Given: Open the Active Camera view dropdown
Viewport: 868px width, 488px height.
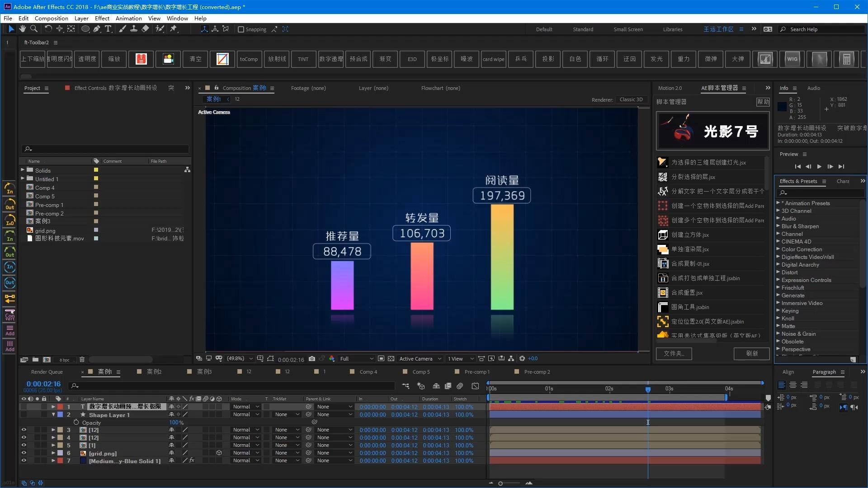Looking at the screenshot, I should tap(420, 359).
